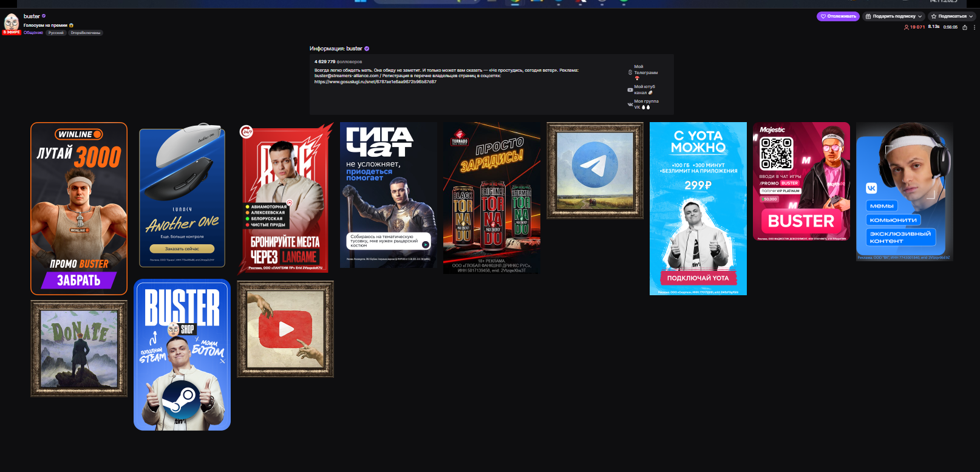
Task: Open the Buster Shop Steam banner
Action: click(182, 355)
